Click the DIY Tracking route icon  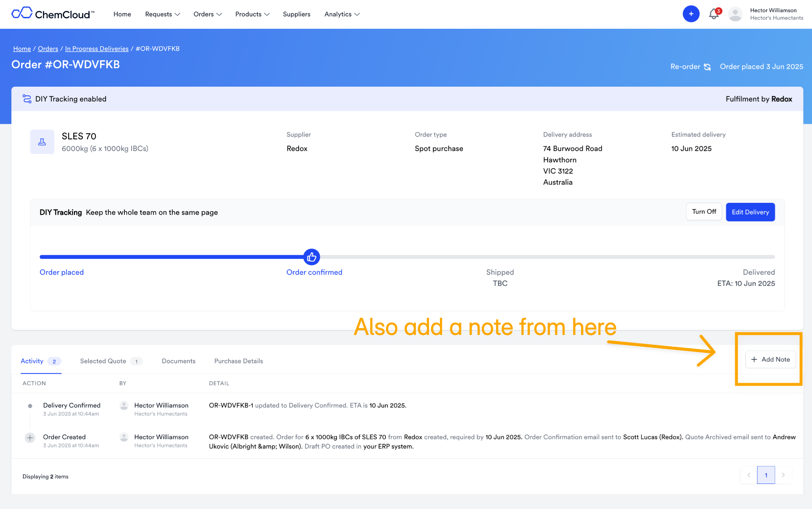click(27, 99)
